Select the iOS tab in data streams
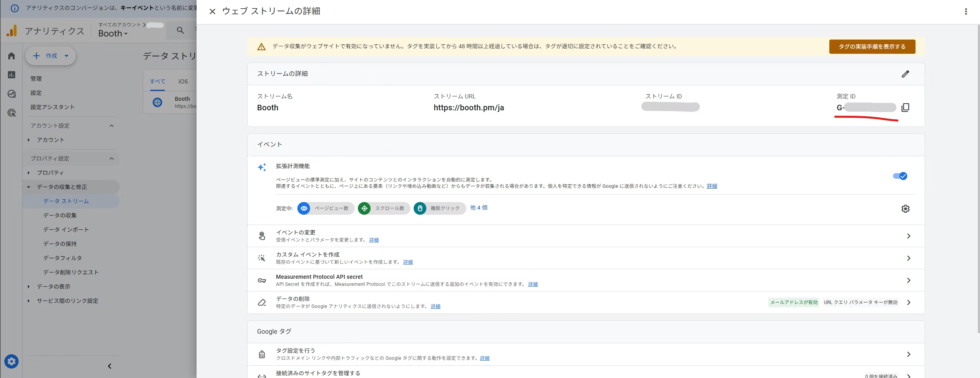The height and width of the screenshot is (378, 980). coord(183,81)
